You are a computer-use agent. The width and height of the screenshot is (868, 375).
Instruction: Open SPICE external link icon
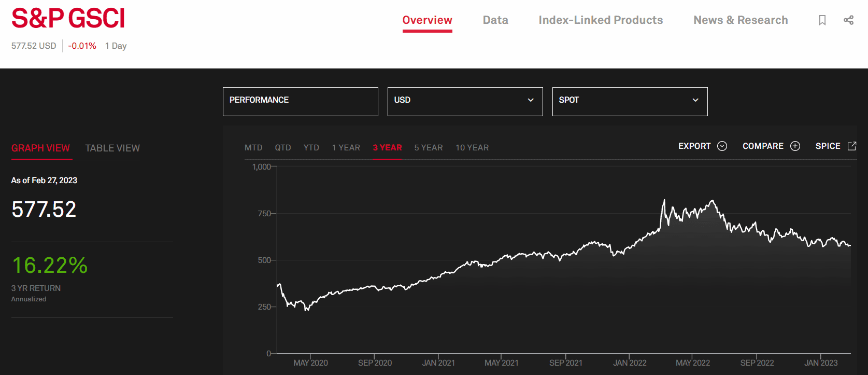point(851,146)
